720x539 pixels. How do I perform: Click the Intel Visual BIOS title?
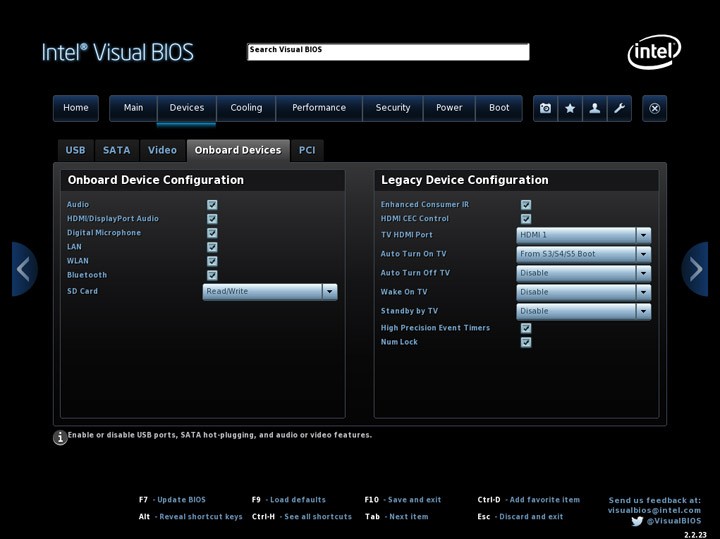(x=118, y=52)
